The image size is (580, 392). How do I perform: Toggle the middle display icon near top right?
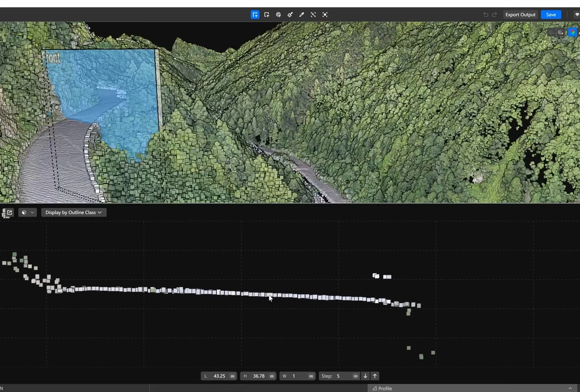click(560, 32)
